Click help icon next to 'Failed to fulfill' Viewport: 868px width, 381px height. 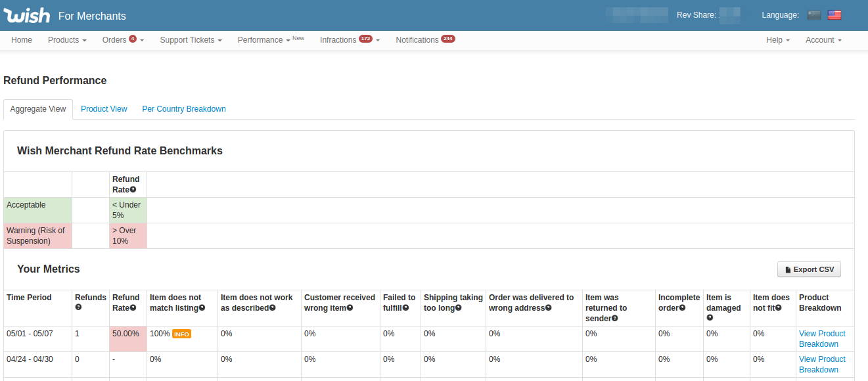pos(405,308)
